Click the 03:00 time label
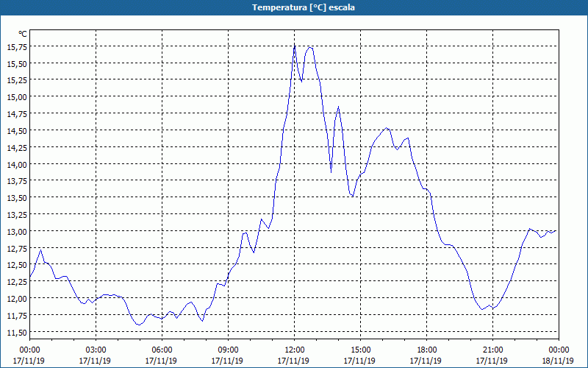The width and height of the screenshot is (588, 368). point(96,350)
